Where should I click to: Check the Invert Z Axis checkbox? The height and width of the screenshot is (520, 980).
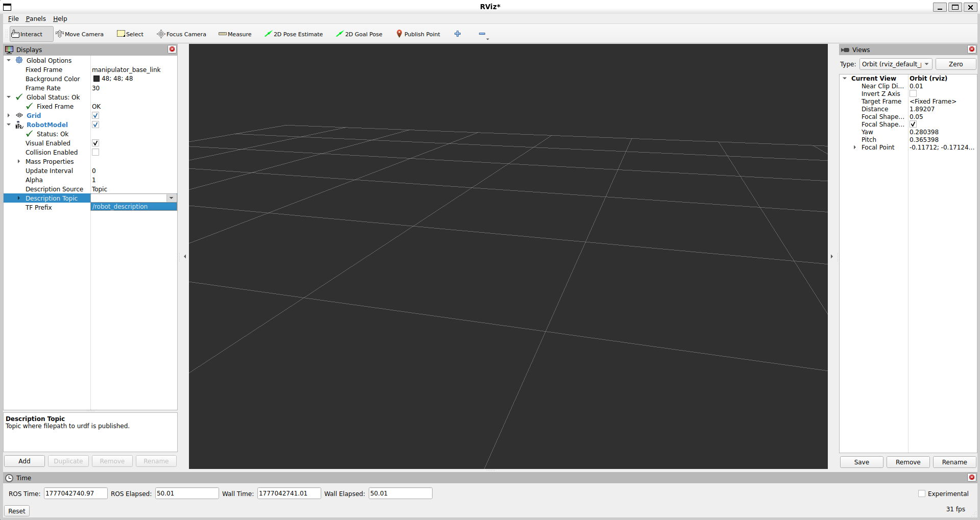click(x=913, y=93)
